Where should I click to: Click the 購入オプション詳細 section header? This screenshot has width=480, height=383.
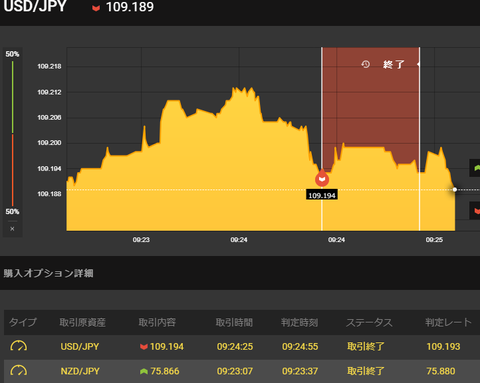(48, 273)
